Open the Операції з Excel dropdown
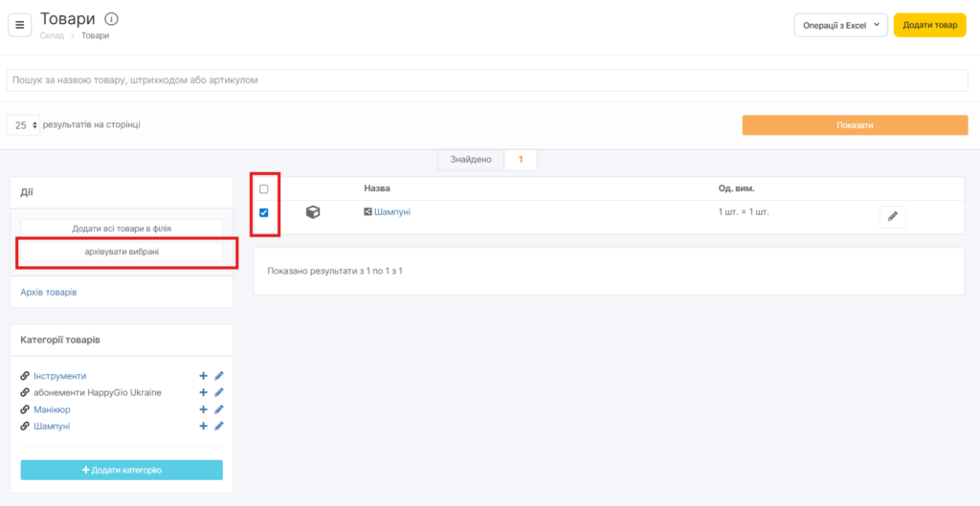 (840, 26)
